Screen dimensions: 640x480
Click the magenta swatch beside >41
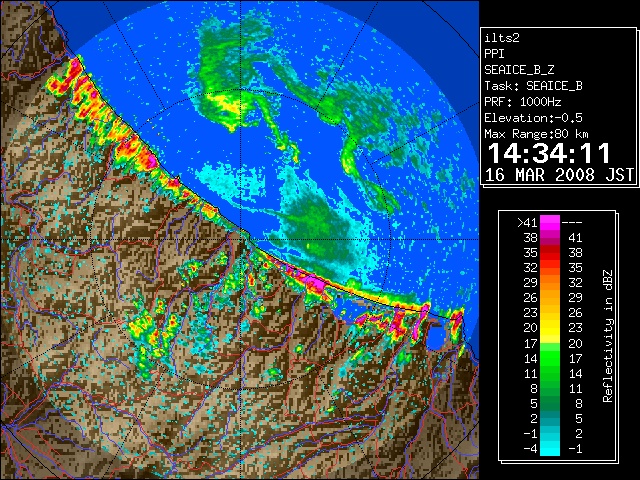point(550,223)
